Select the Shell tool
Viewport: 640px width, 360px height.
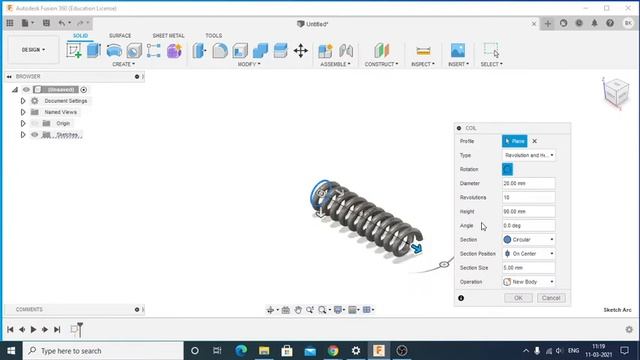click(240, 51)
